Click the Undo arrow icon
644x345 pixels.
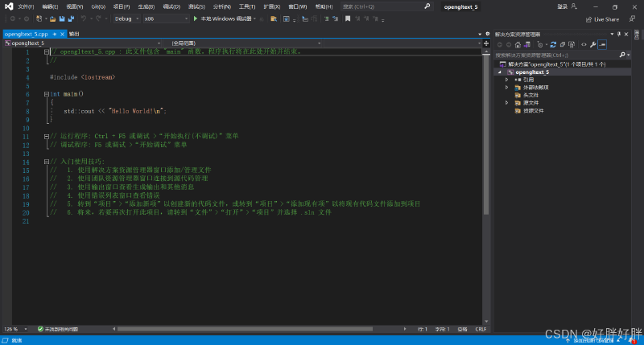[x=84, y=18]
